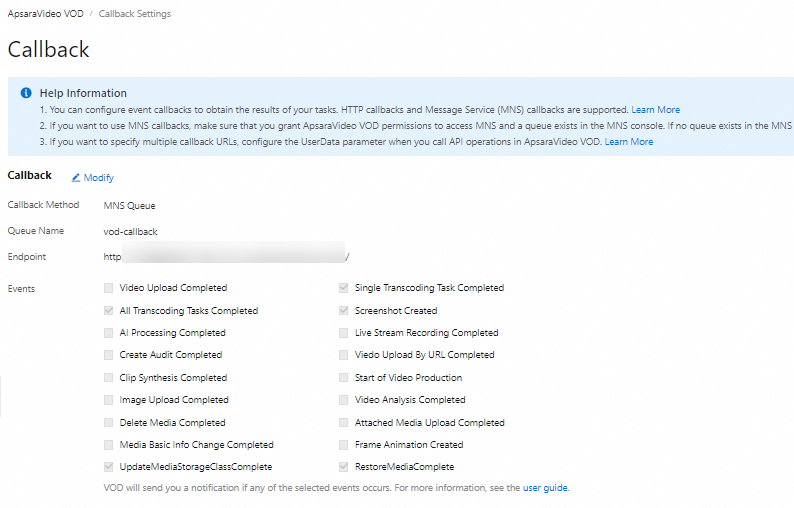Open the user guide link

click(545, 488)
